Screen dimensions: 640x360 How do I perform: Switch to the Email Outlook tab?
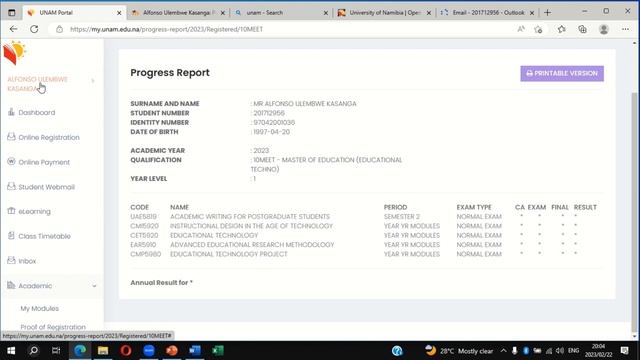click(x=488, y=13)
